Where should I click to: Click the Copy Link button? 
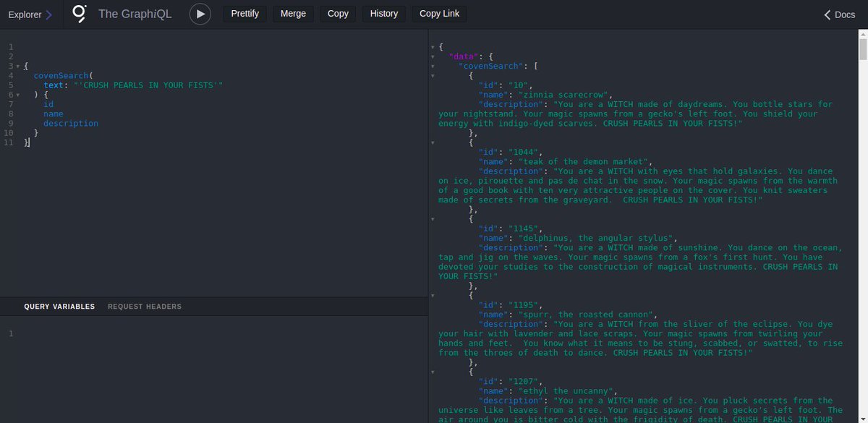click(x=439, y=14)
